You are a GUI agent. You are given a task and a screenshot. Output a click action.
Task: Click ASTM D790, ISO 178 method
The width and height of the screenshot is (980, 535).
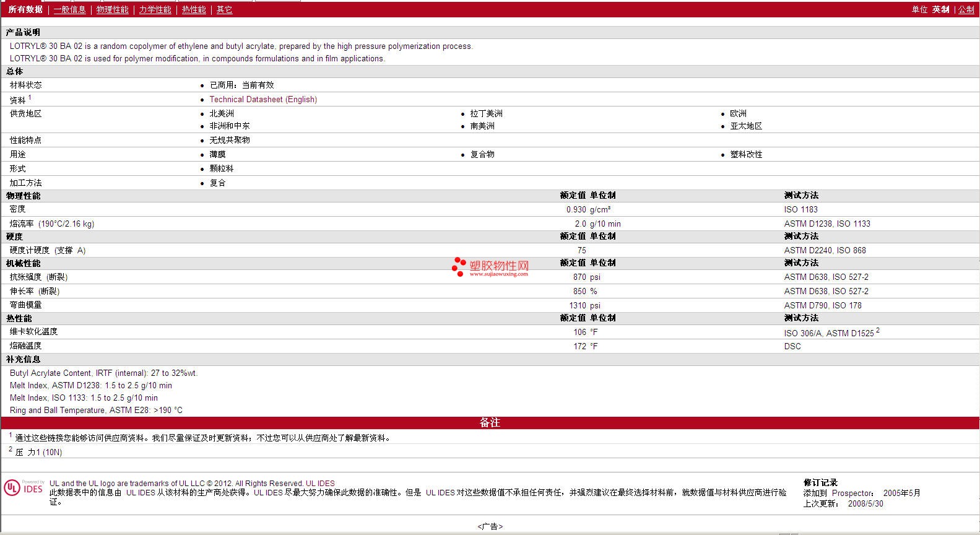point(823,306)
